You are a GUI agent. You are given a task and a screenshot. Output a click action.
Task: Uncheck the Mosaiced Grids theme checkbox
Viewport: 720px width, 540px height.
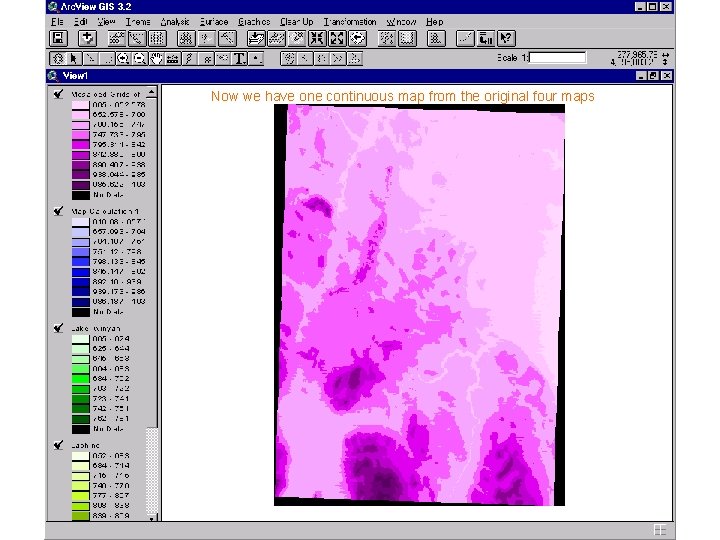[59, 95]
